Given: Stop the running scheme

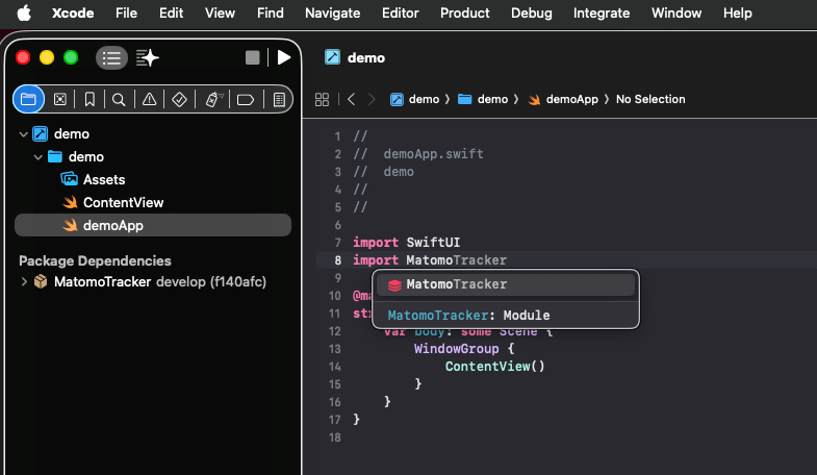Looking at the screenshot, I should [253, 58].
